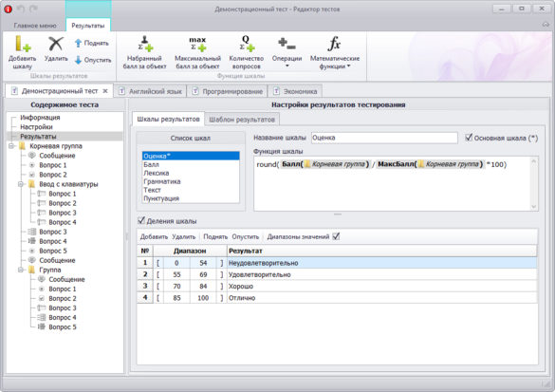The width and height of the screenshot is (555, 392).
Task: Click the Опустить down arrow icon in ribbon
Action: pos(78,60)
